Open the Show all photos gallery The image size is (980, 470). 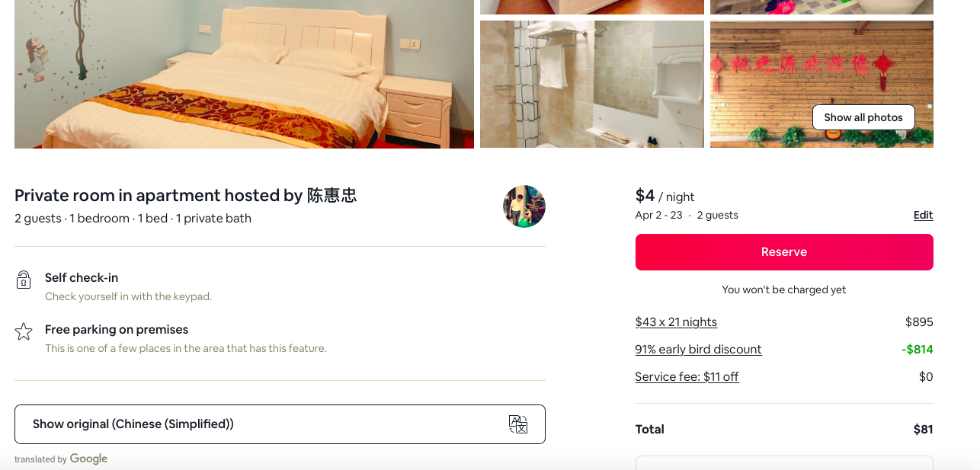click(x=863, y=117)
